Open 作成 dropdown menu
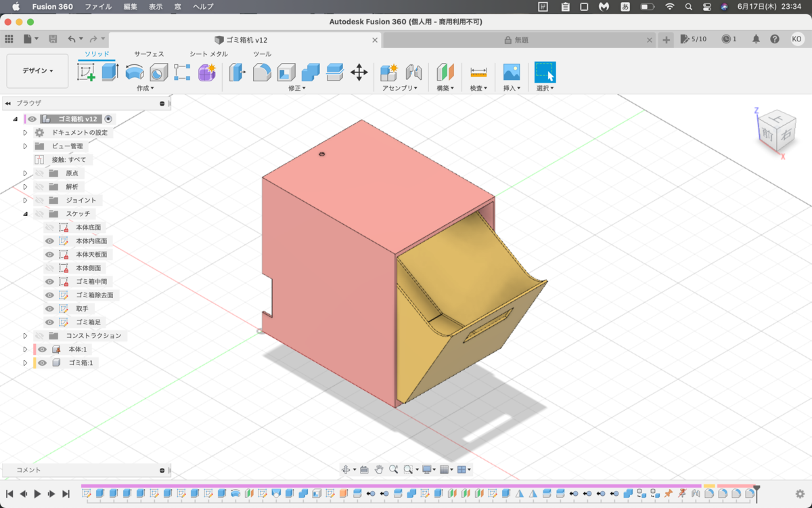The width and height of the screenshot is (812, 508). 145,88
